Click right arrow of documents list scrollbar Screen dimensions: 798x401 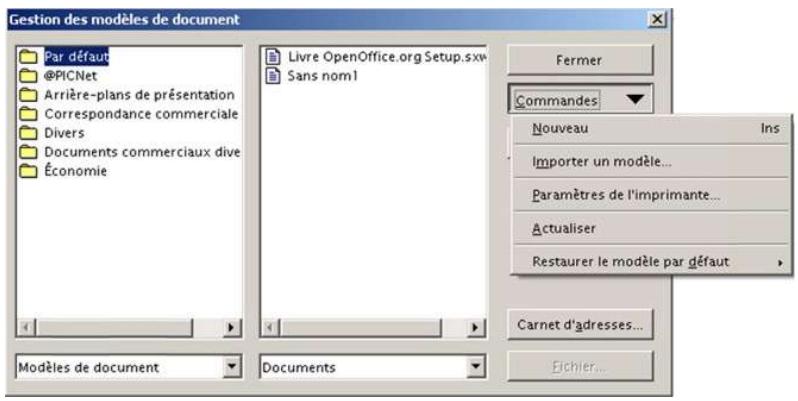click(475, 328)
